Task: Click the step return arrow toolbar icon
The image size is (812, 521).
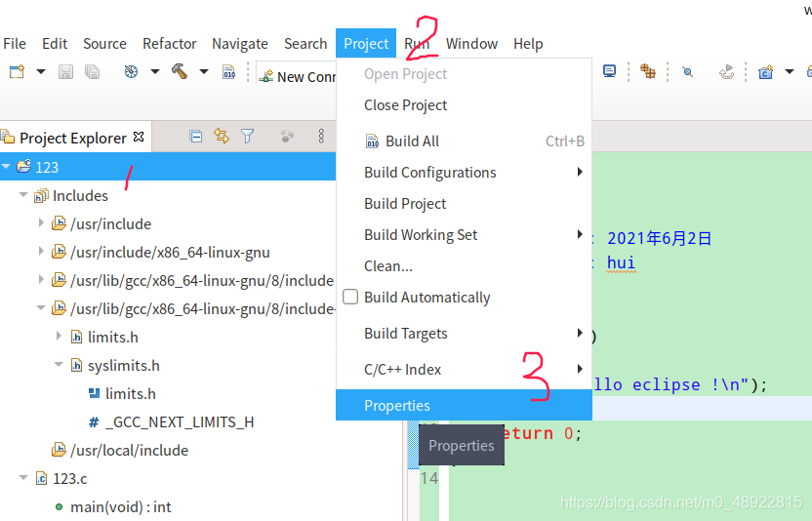Action: (x=726, y=71)
